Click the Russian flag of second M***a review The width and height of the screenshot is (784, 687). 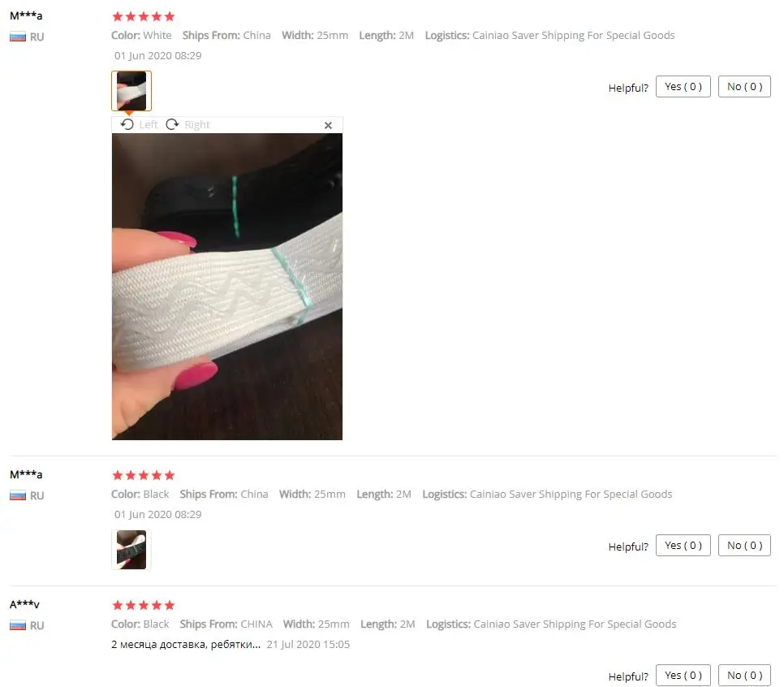coord(18,496)
